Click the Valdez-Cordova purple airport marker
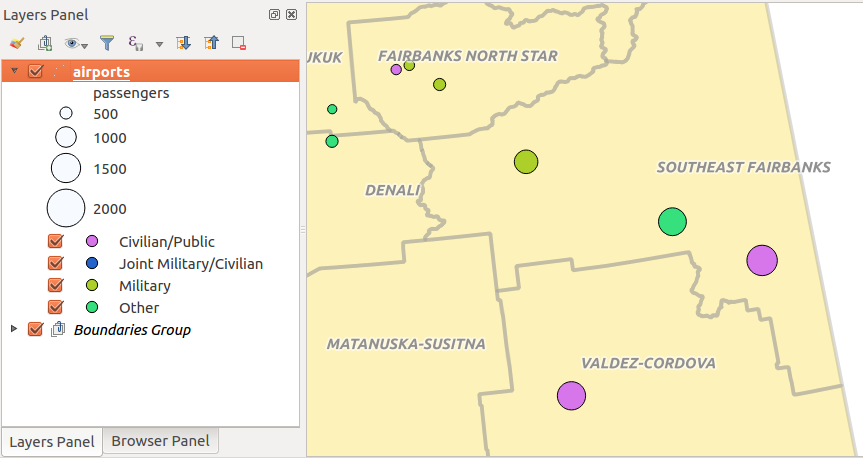The height and width of the screenshot is (458, 863). [x=571, y=395]
